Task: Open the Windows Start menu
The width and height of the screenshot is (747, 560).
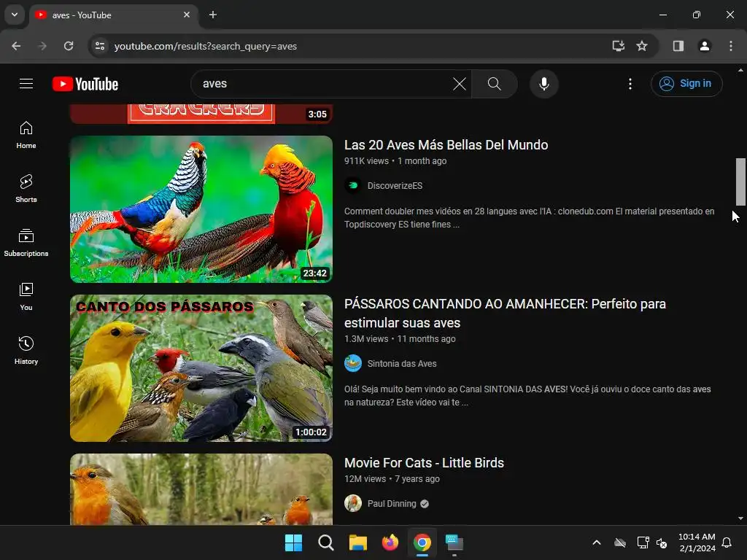Action: tap(293, 542)
